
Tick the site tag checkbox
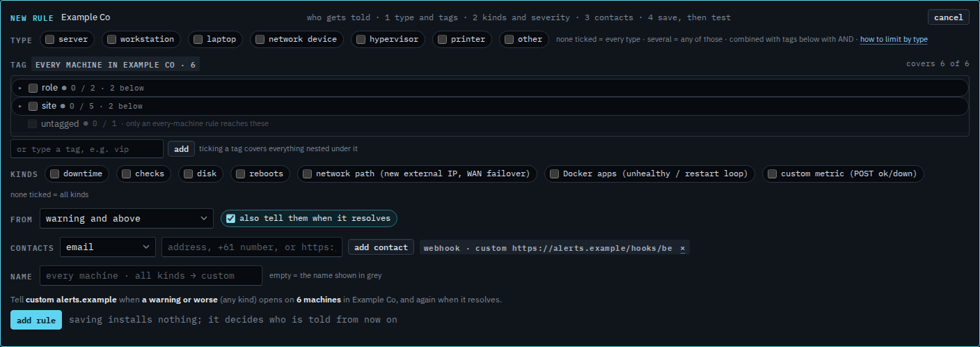[x=33, y=106]
